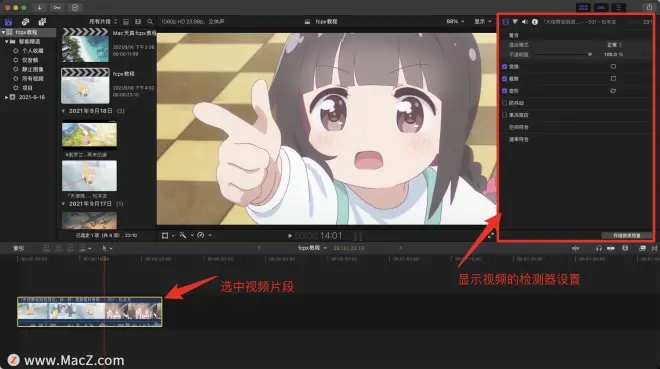The width and height of the screenshot is (660, 369).
Task: Go forward in timeline history arrow
Action: tap(400, 248)
